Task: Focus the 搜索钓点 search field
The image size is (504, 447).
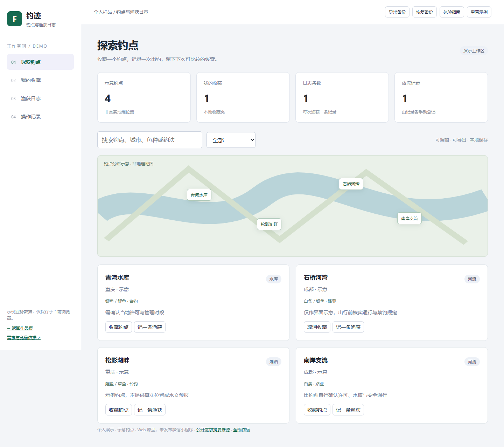Action: point(150,140)
